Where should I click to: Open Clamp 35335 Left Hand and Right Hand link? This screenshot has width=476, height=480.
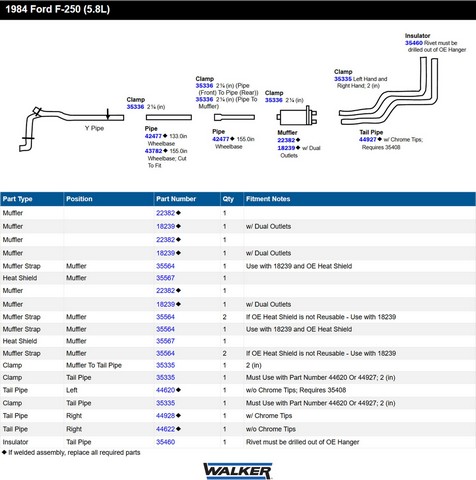click(343, 79)
